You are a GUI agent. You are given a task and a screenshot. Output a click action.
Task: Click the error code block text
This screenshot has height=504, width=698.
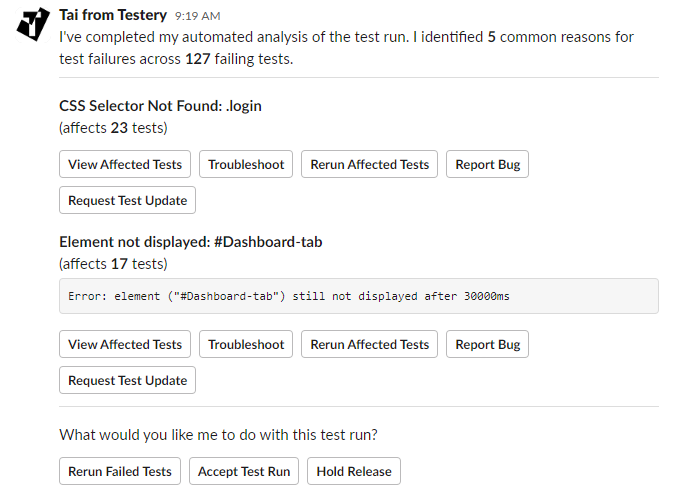(289, 296)
